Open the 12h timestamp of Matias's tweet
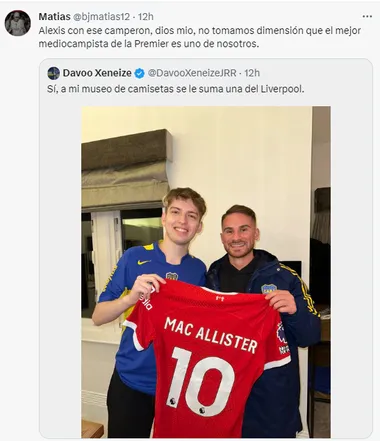Image resolution: width=380 pixels, height=441 pixels. (146, 16)
